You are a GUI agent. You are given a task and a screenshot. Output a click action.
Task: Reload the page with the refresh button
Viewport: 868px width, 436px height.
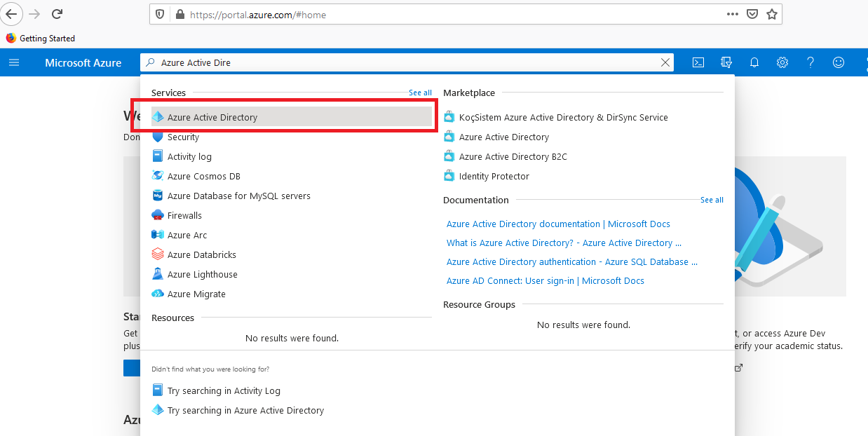coord(57,14)
